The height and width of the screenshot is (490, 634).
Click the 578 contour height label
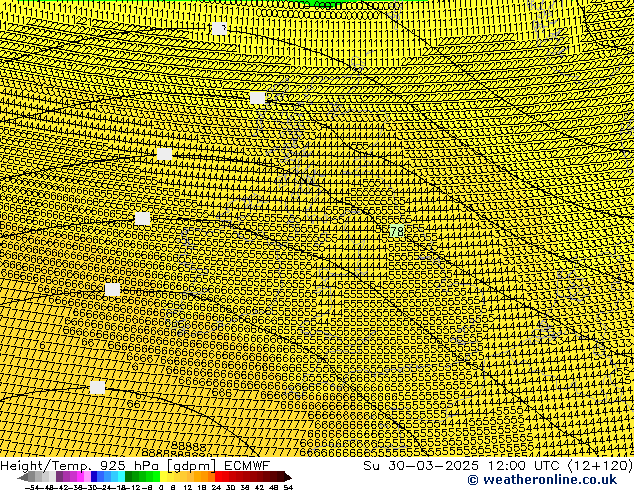[395, 231]
